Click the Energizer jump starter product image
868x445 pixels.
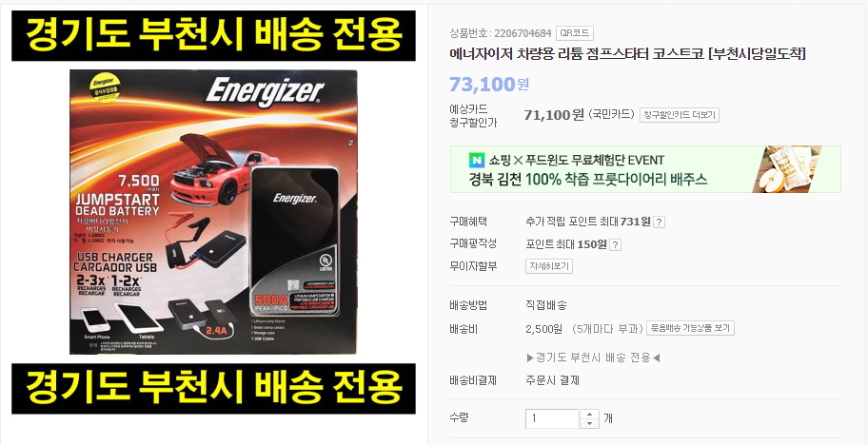213,212
